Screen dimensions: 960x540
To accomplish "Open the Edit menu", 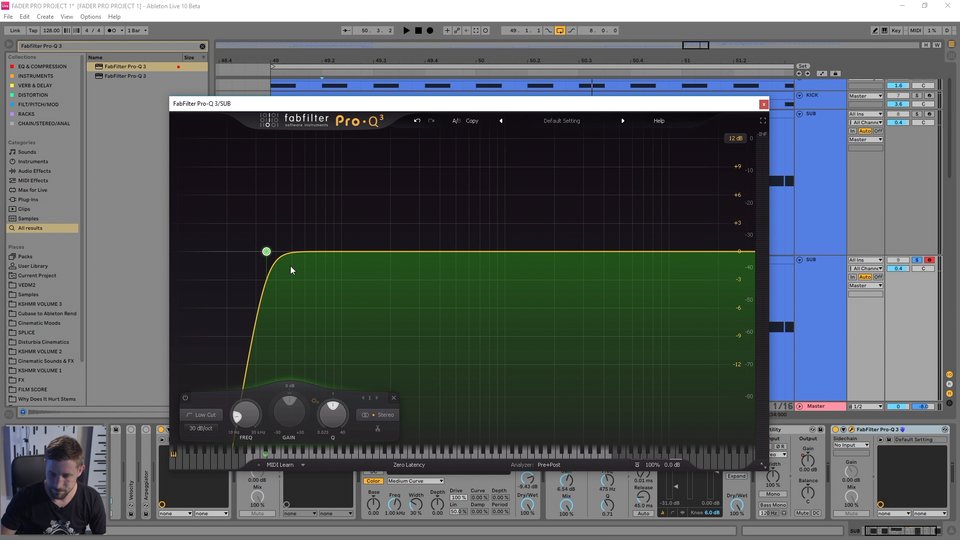I will click(24, 17).
